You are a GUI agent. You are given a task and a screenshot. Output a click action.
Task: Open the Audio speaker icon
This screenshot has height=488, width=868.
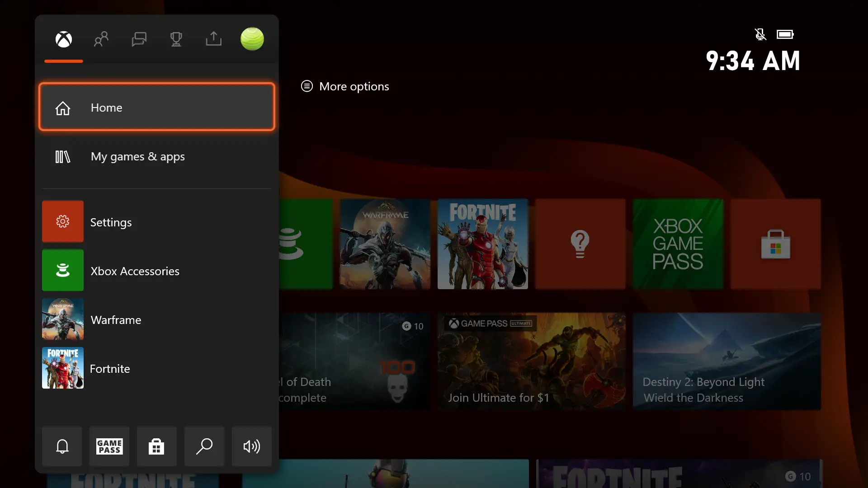pos(251,446)
